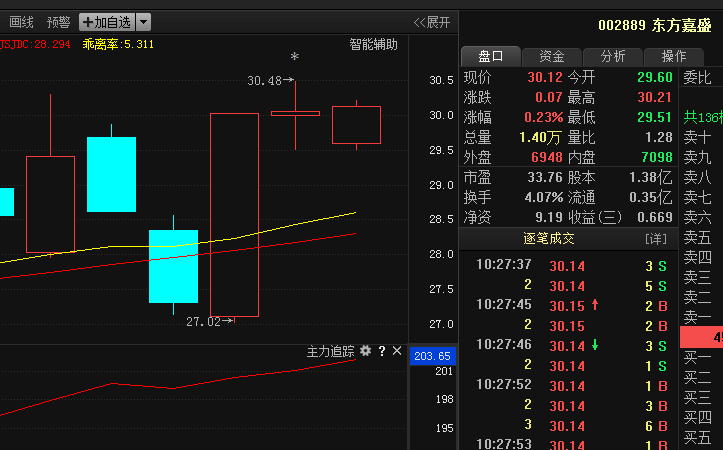
Task: Select the 量比 1.28 value
Action: click(x=659, y=137)
